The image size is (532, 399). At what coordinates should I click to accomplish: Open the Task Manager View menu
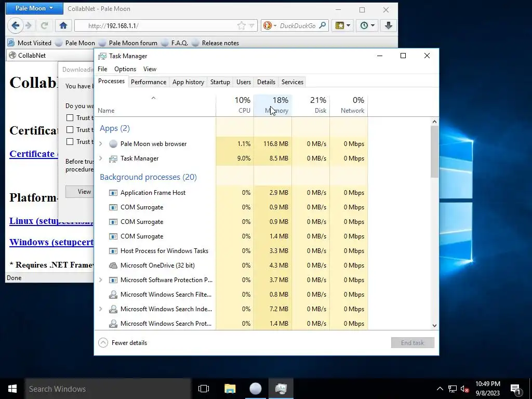(x=150, y=69)
